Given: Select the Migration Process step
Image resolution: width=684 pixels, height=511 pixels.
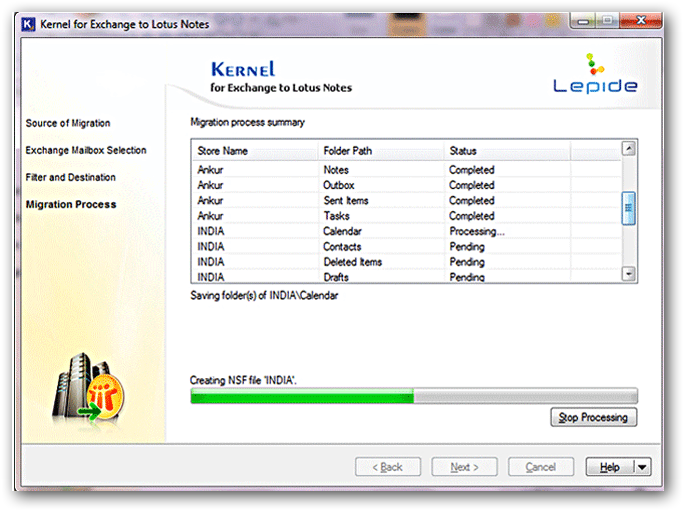Looking at the screenshot, I should click(x=71, y=204).
